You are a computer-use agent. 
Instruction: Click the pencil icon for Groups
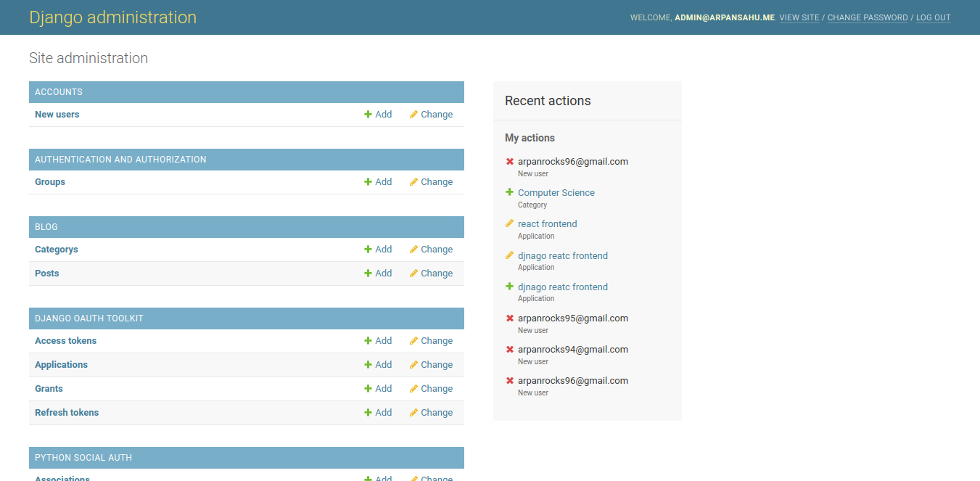point(413,182)
